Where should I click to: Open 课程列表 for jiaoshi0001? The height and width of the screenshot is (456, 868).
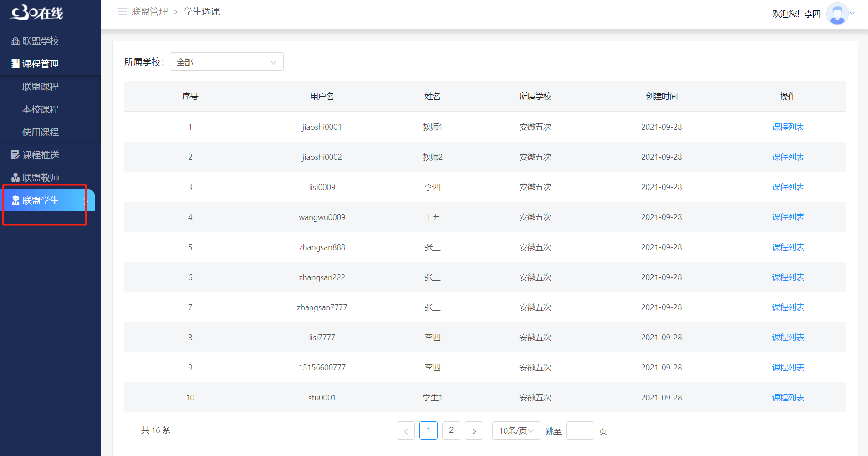(788, 127)
